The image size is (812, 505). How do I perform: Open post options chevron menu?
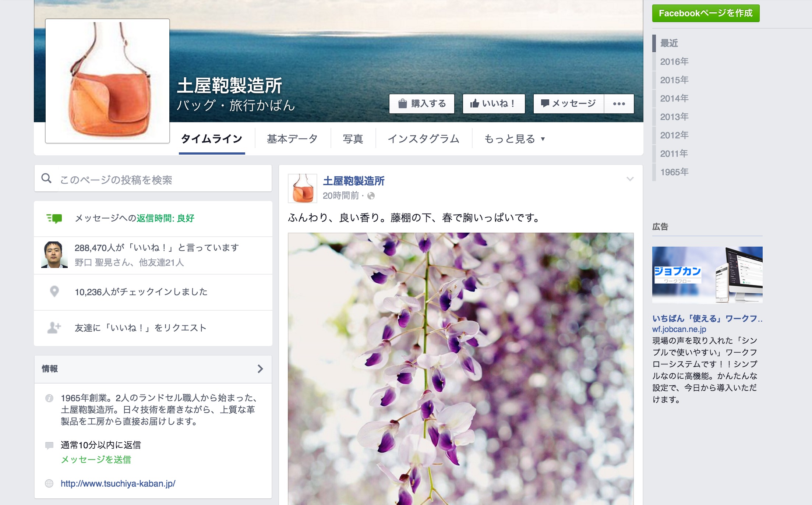tap(630, 179)
